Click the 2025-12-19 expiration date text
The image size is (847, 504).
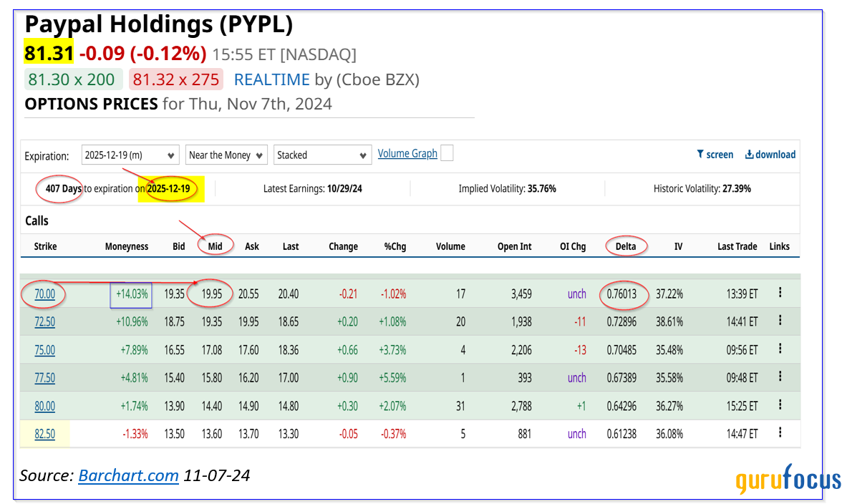point(168,188)
